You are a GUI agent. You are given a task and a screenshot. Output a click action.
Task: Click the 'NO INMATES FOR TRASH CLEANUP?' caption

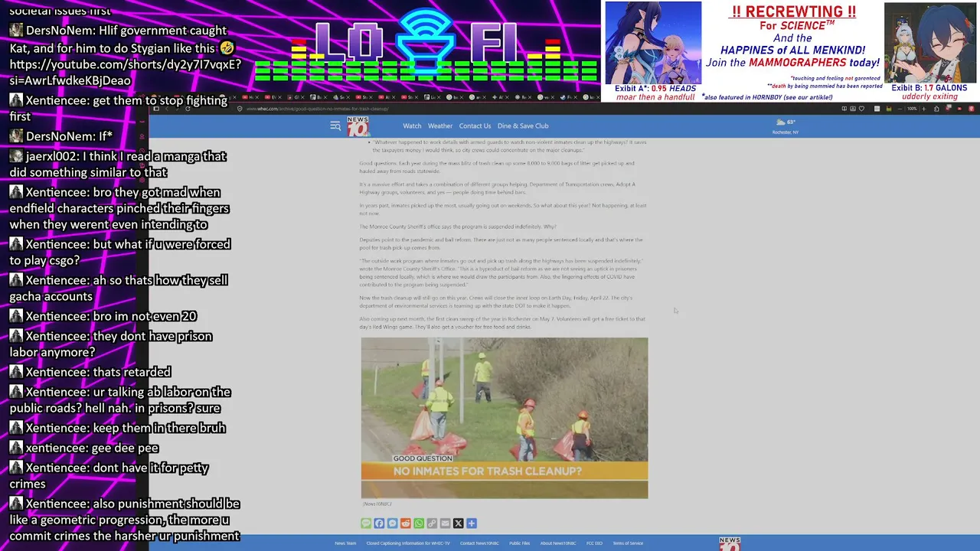(488, 471)
